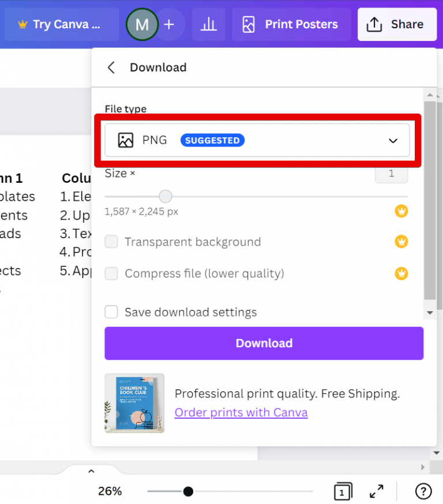Click the back arrow on the Download panel
This screenshot has width=443, height=504.
pyautogui.click(x=111, y=67)
